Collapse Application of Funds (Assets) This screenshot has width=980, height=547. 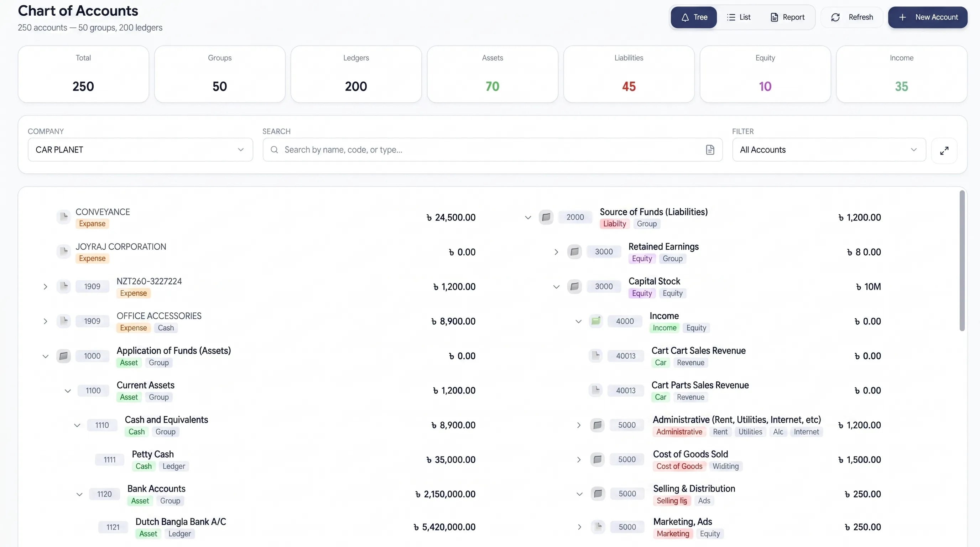point(45,356)
